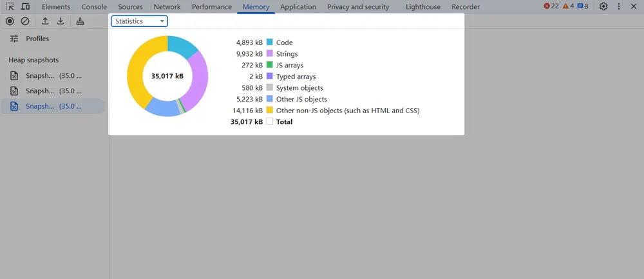This screenshot has height=279, width=644.
Task: Click the issues count 8 indicator
Action: tap(583, 6)
